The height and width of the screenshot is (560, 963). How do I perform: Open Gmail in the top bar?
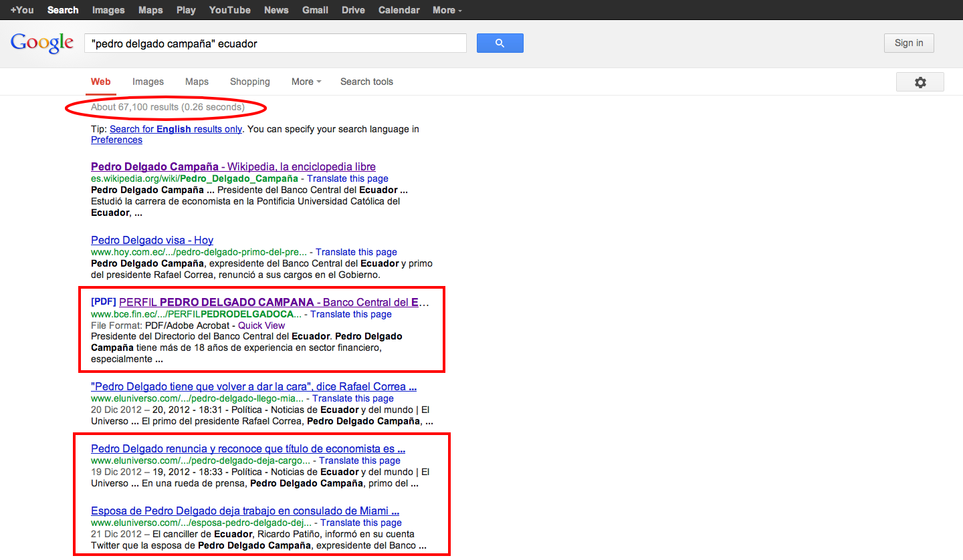pyautogui.click(x=315, y=10)
